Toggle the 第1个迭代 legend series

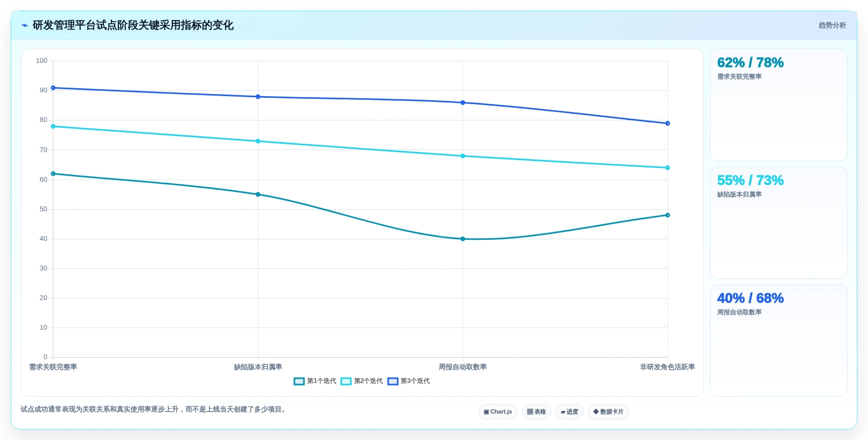tap(315, 381)
